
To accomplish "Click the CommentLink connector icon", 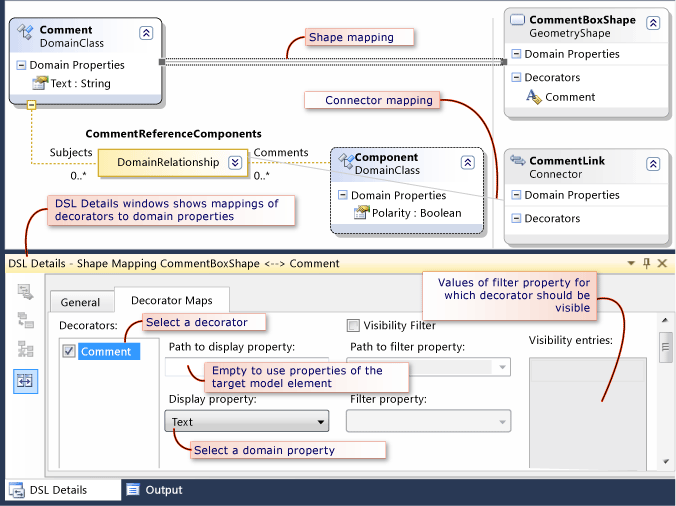I will (x=518, y=160).
